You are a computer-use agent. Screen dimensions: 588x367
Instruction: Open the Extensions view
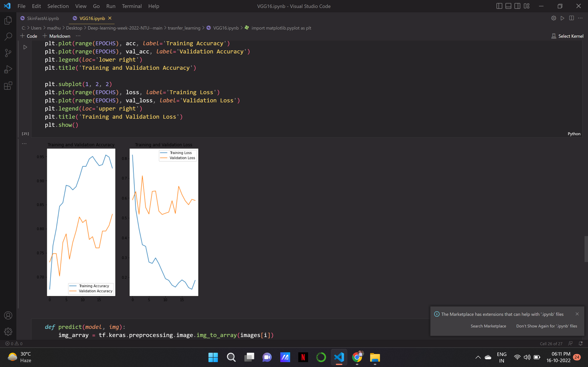[8, 86]
